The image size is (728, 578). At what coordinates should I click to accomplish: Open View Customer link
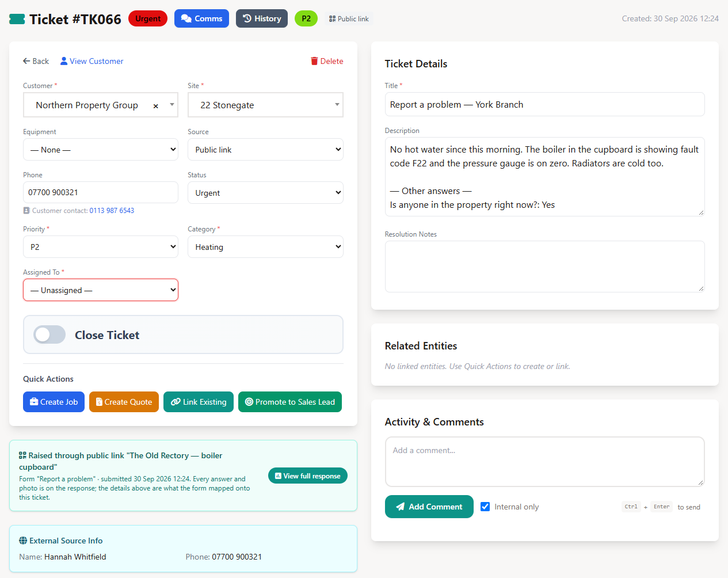(92, 61)
